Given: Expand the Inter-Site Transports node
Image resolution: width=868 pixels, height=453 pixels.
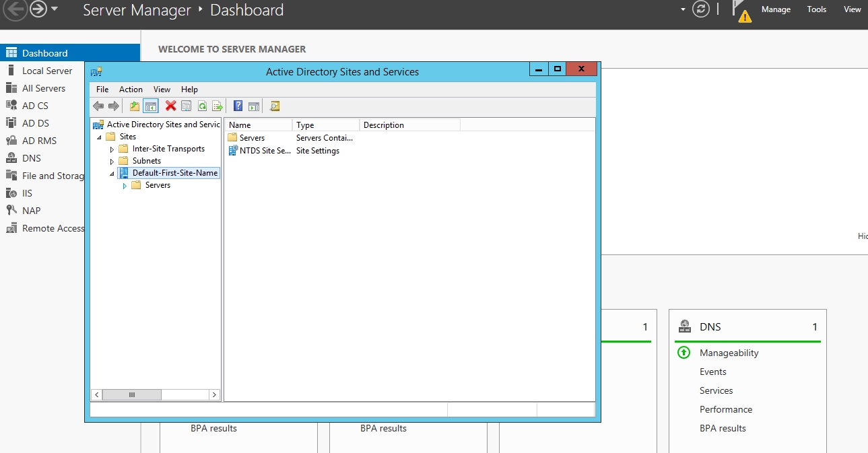Looking at the screenshot, I should [x=112, y=149].
